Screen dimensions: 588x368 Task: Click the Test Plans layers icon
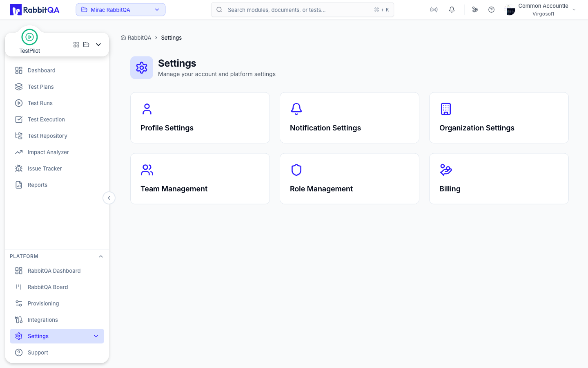[19, 87]
